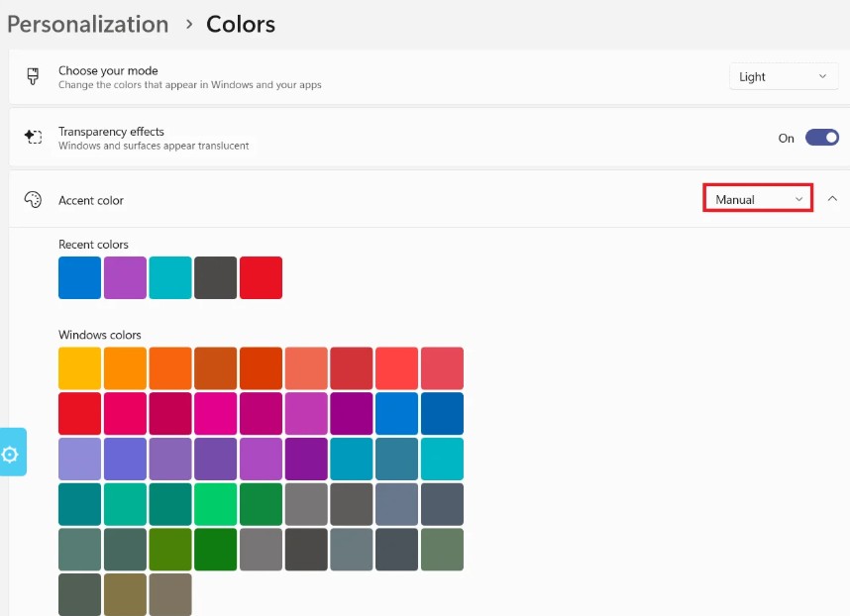
Task: Click the Colors breadcrumb title
Action: 241,24
